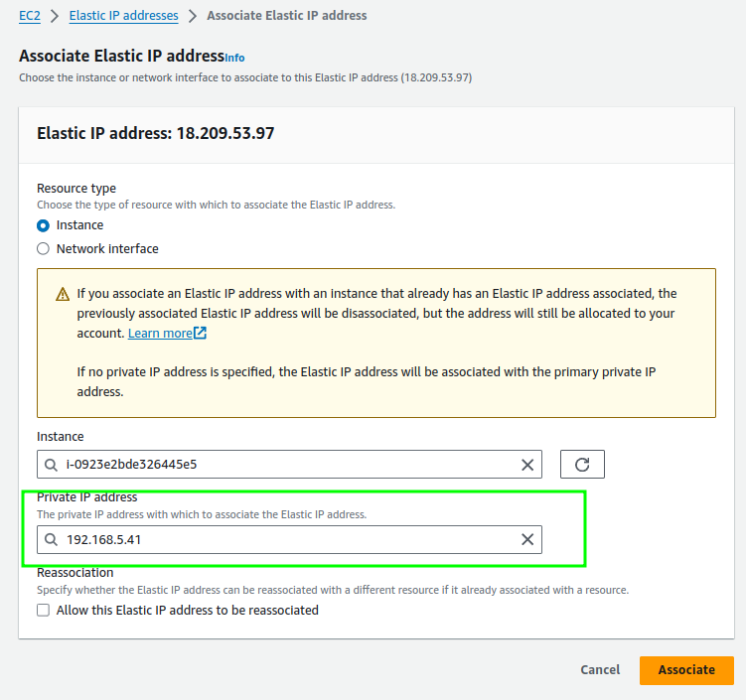Open the Learn more link in the warning
Screen dimensions: 746x700
click(160, 334)
